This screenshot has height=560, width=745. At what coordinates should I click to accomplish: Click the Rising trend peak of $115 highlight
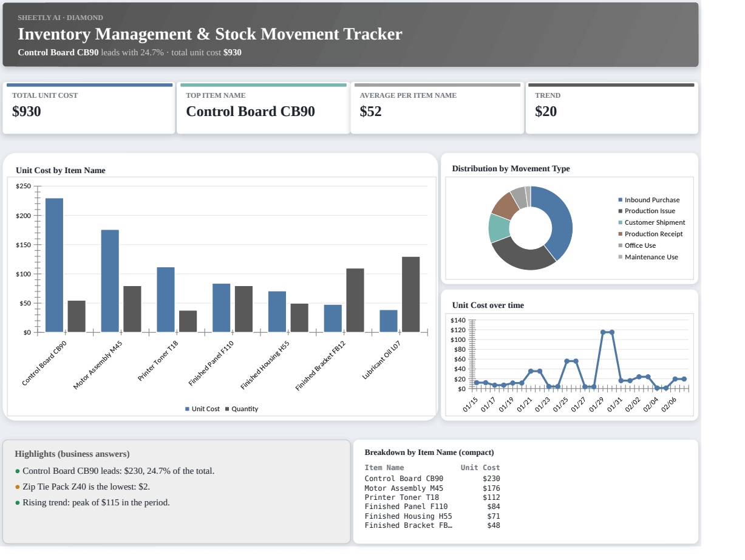[x=92, y=502]
